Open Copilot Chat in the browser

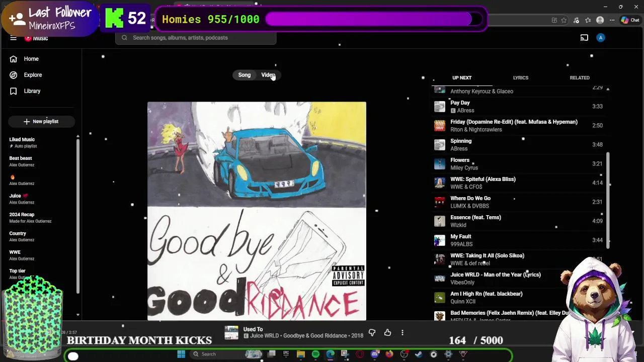pyautogui.click(x=630, y=20)
